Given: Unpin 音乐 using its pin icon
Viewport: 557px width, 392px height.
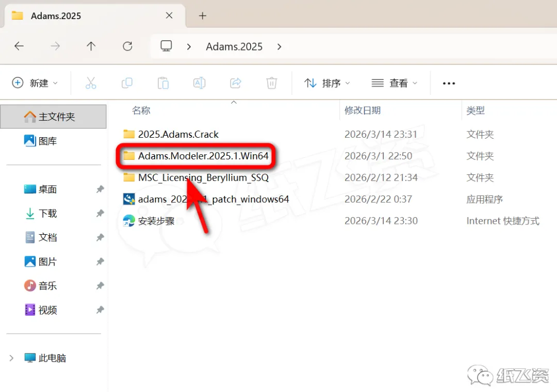Looking at the screenshot, I should click(x=100, y=286).
